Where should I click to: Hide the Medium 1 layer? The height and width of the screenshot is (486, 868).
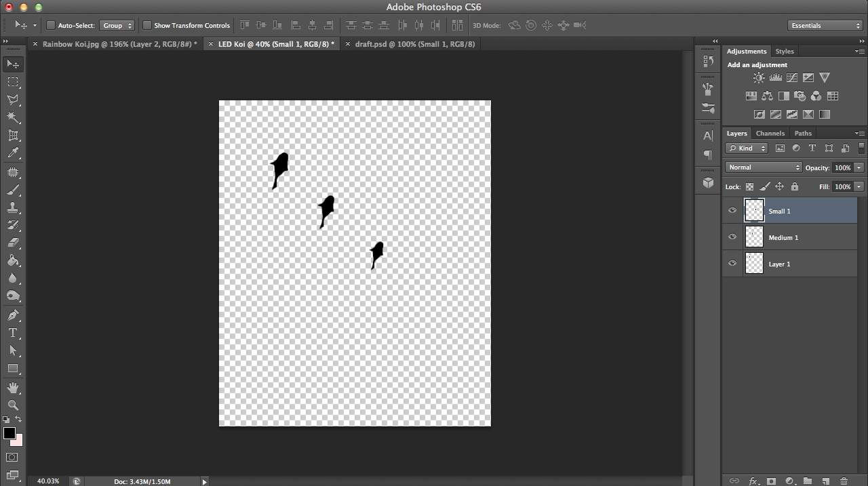(732, 237)
